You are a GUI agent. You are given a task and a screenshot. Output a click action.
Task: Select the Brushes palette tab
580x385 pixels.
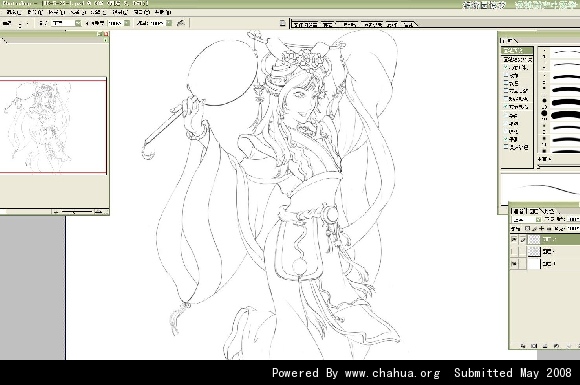point(509,40)
